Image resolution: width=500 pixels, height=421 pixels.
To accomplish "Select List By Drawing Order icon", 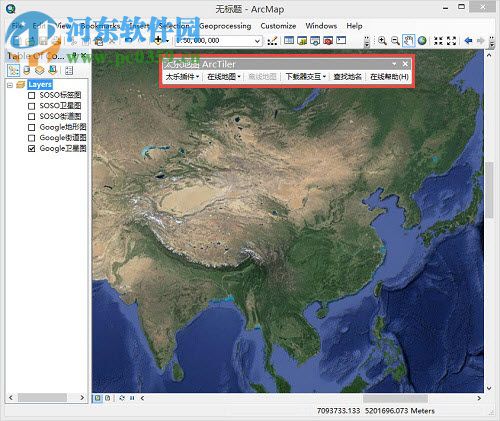I will [x=14, y=70].
